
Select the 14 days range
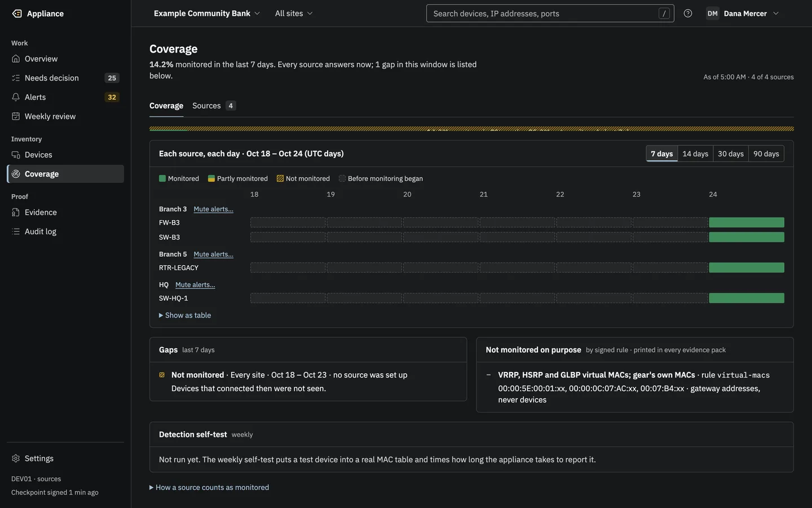pos(695,154)
